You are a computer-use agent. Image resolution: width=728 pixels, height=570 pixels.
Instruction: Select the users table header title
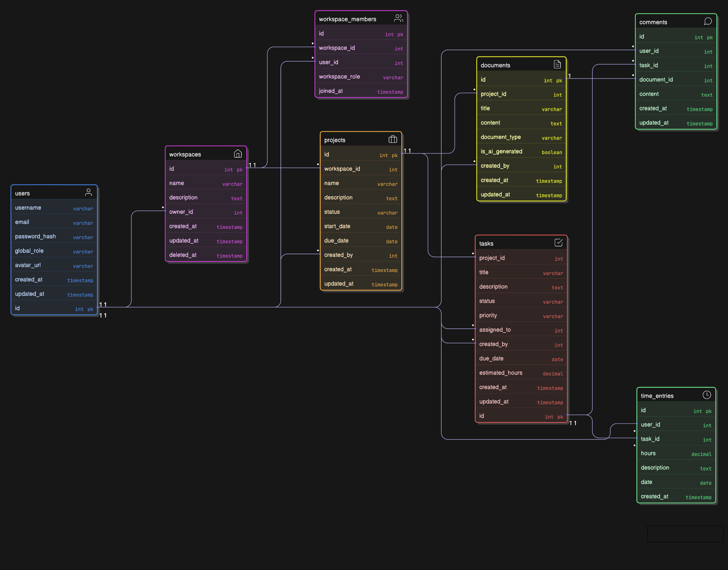(x=22, y=193)
